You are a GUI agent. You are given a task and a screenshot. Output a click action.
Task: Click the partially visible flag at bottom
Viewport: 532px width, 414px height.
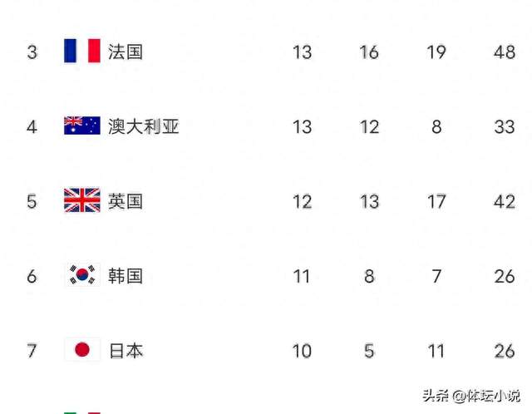pyautogui.click(x=82, y=412)
